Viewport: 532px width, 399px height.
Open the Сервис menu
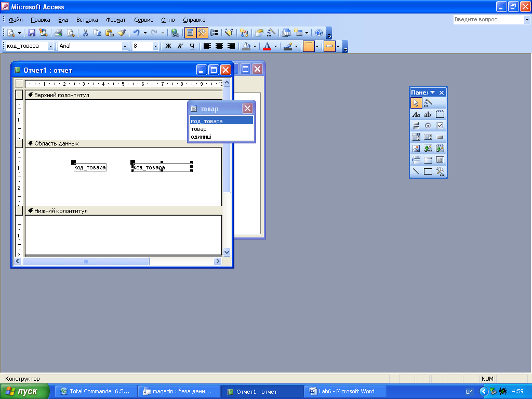(143, 20)
